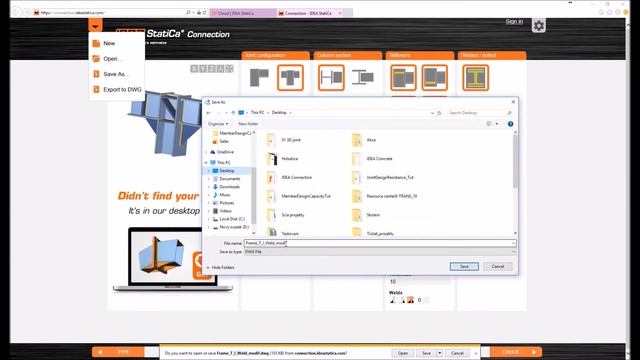Select the first column section orientation icon

tap(331, 78)
